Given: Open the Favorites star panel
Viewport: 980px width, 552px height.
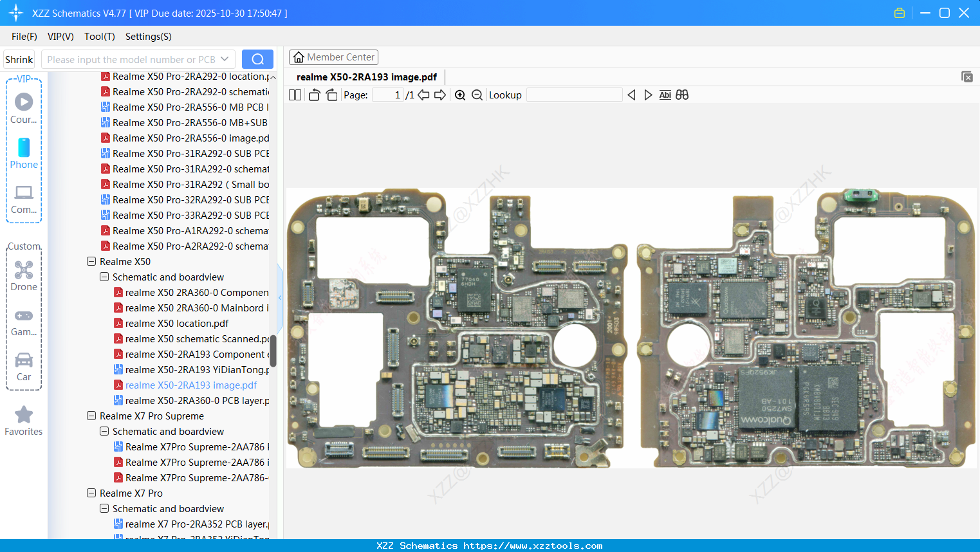Looking at the screenshot, I should pyautogui.click(x=24, y=421).
